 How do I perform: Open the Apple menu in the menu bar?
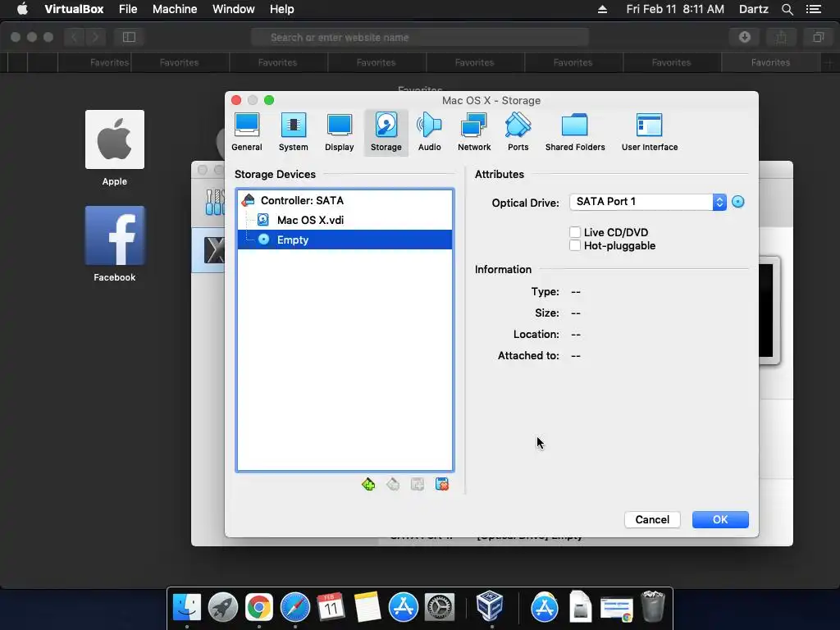[22, 9]
